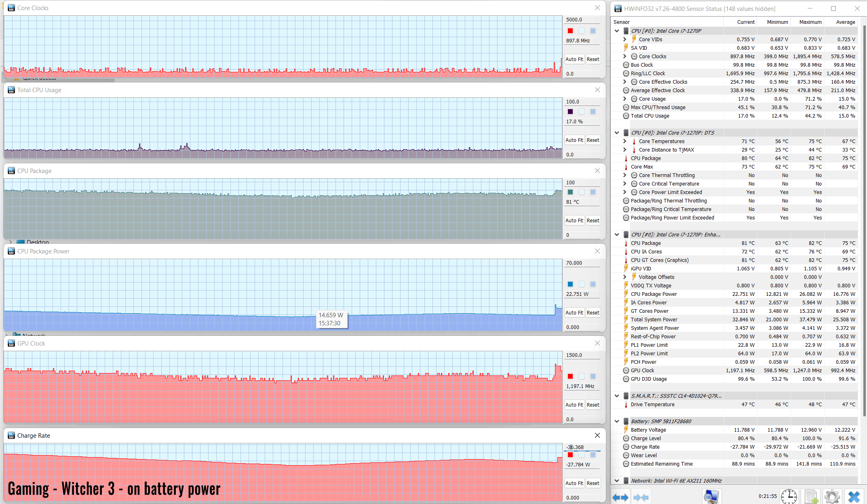
Task: Click Reset in GPU Clock graph
Action: point(593,405)
